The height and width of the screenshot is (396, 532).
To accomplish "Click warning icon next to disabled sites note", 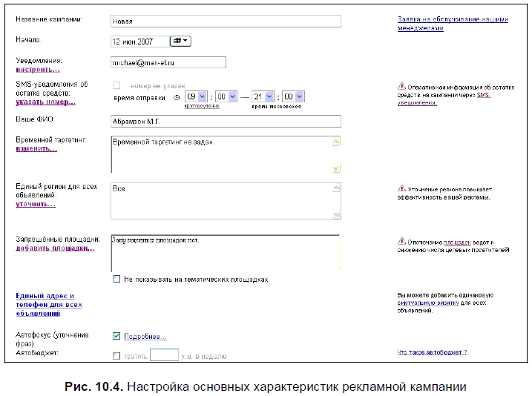I will [x=401, y=242].
